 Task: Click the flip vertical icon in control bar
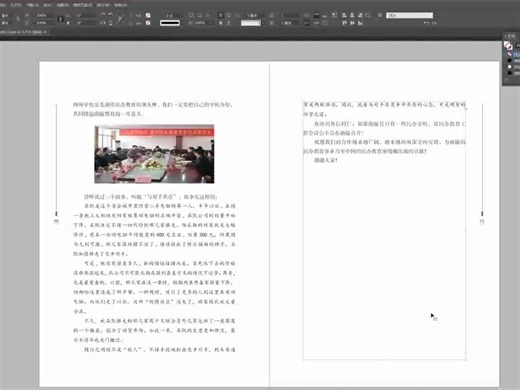coord(111,23)
